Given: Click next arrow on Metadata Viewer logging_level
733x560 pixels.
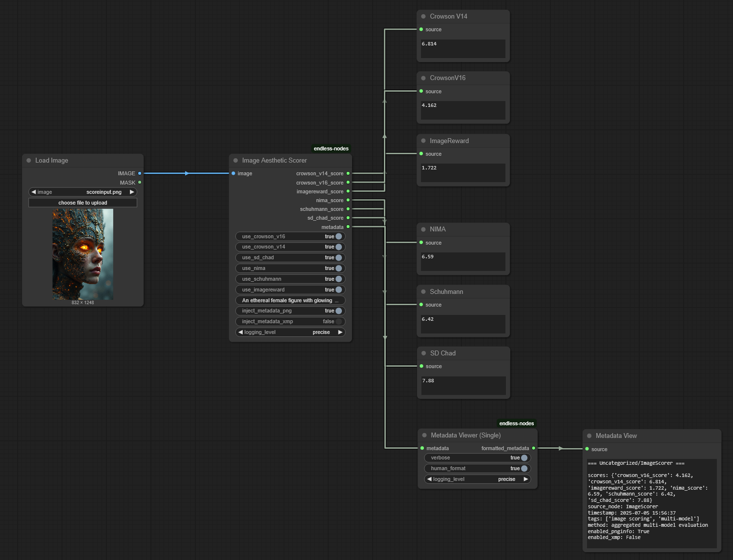Looking at the screenshot, I should click(x=526, y=479).
